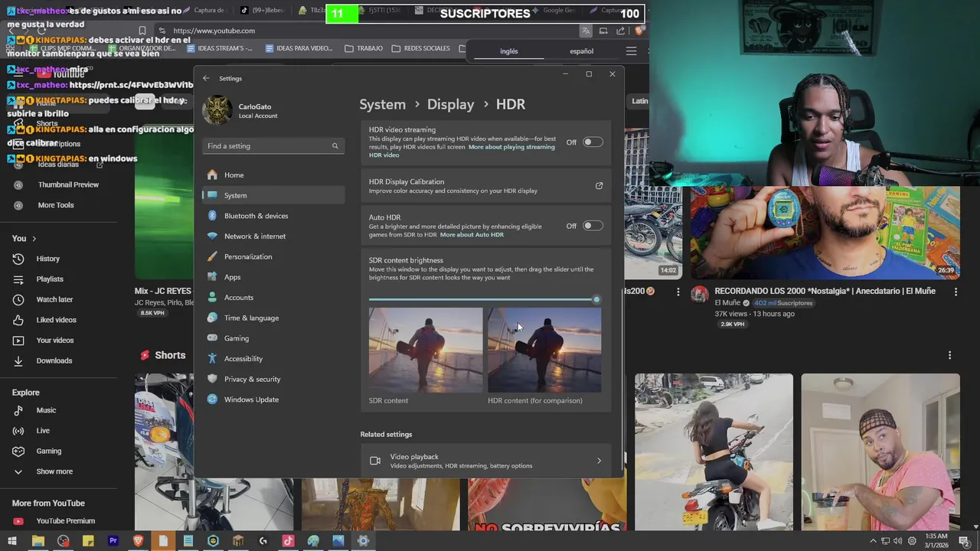Open Premiere Pro from taskbar
Image resolution: width=980 pixels, height=551 pixels.
pyautogui.click(x=113, y=541)
